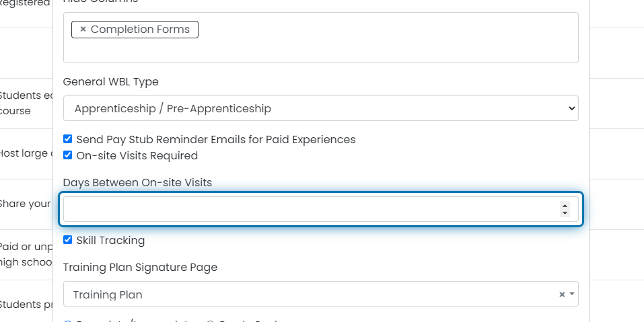This screenshot has height=322, width=644.
Task: Click the On-site Visits Required label text
Action: point(137,156)
